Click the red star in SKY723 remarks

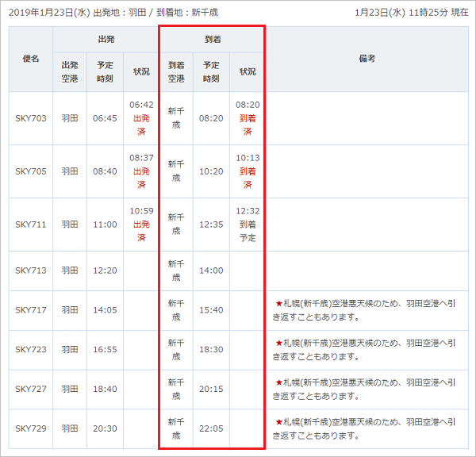(x=279, y=343)
